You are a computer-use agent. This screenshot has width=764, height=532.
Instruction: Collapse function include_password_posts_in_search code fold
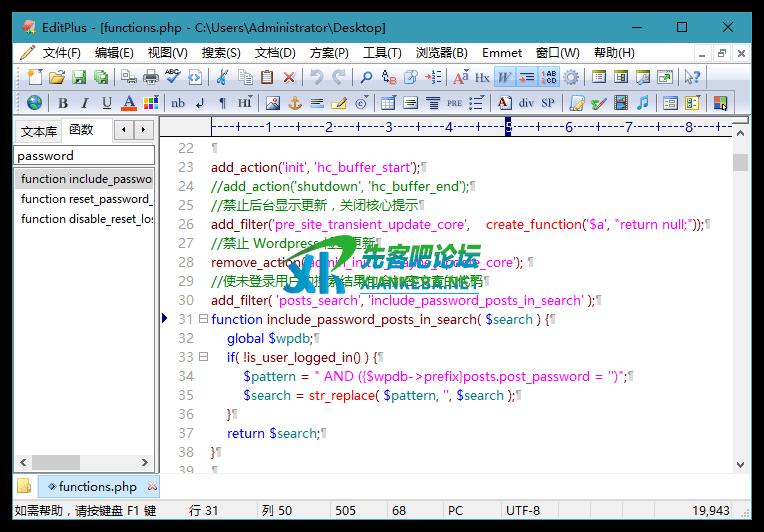pyautogui.click(x=203, y=319)
